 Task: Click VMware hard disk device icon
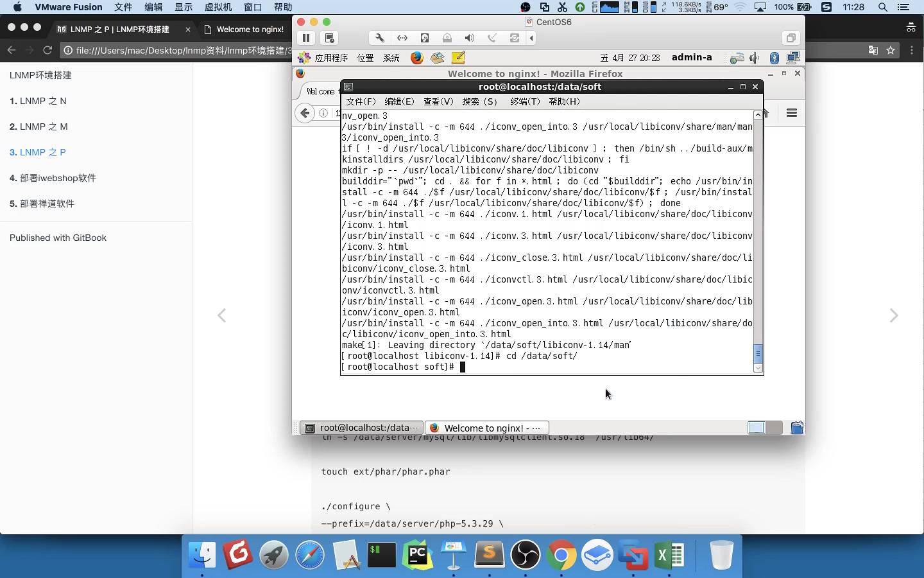click(425, 38)
